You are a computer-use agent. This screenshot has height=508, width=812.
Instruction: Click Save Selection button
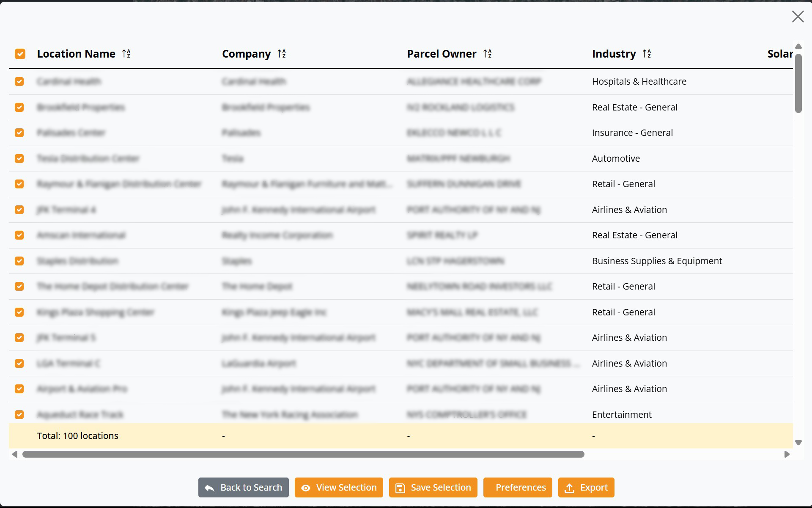tap(433, 488)
